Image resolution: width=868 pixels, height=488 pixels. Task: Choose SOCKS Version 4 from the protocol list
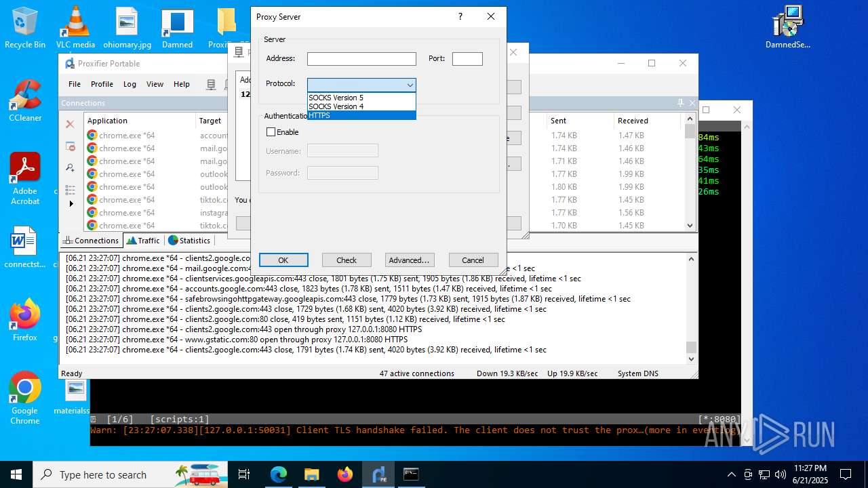click(361, 106)
